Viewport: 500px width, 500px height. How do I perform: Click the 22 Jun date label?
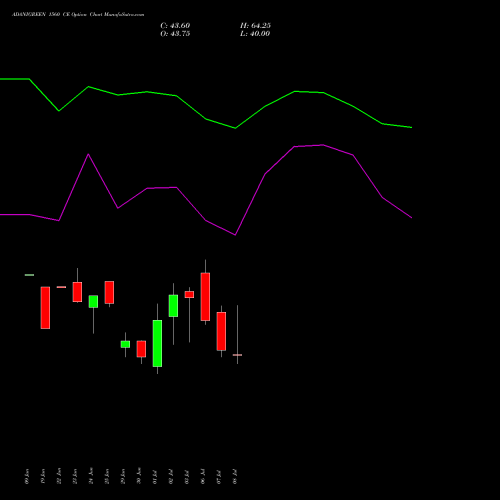[x=59, y=476]
